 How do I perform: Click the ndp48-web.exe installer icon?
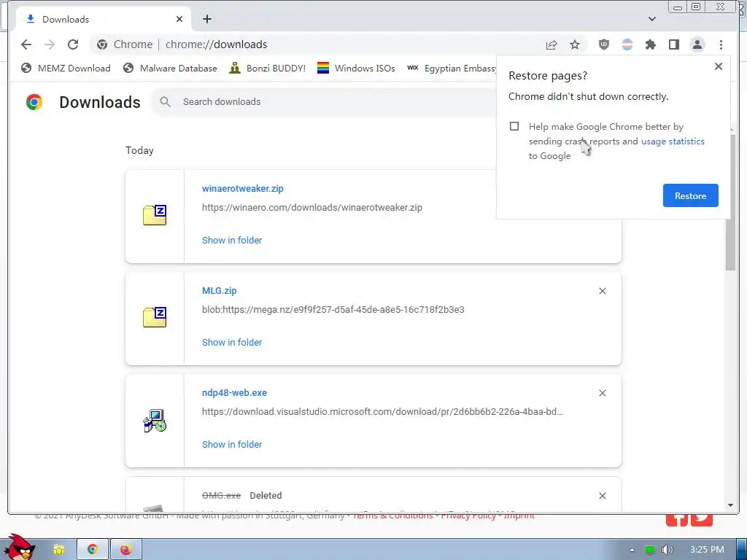point(155,421)
